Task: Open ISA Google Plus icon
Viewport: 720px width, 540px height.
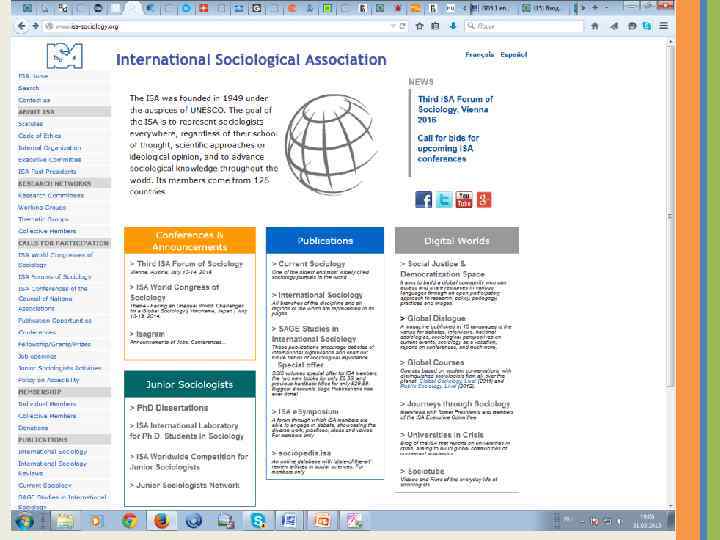Action: (x=484, y=200)
